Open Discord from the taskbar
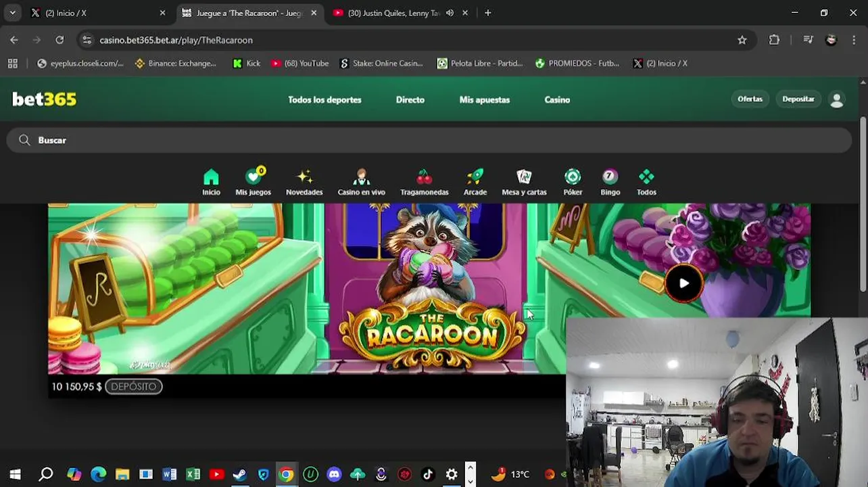This screenshot has height=487, width=868. [x=334, y=474]
